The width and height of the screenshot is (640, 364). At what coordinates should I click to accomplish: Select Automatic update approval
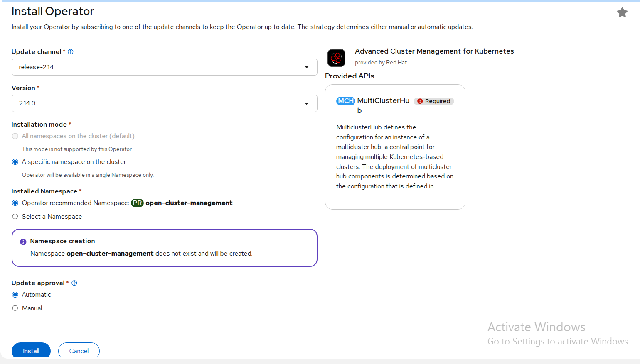(15, 295)
